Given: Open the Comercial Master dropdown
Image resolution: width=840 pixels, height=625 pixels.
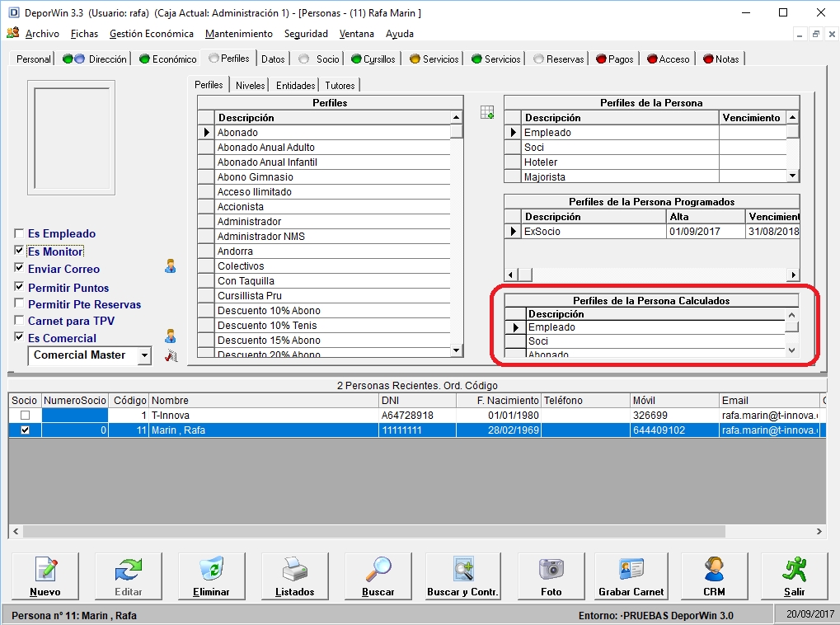Looking at the screenshot, I should pos(144,355).
